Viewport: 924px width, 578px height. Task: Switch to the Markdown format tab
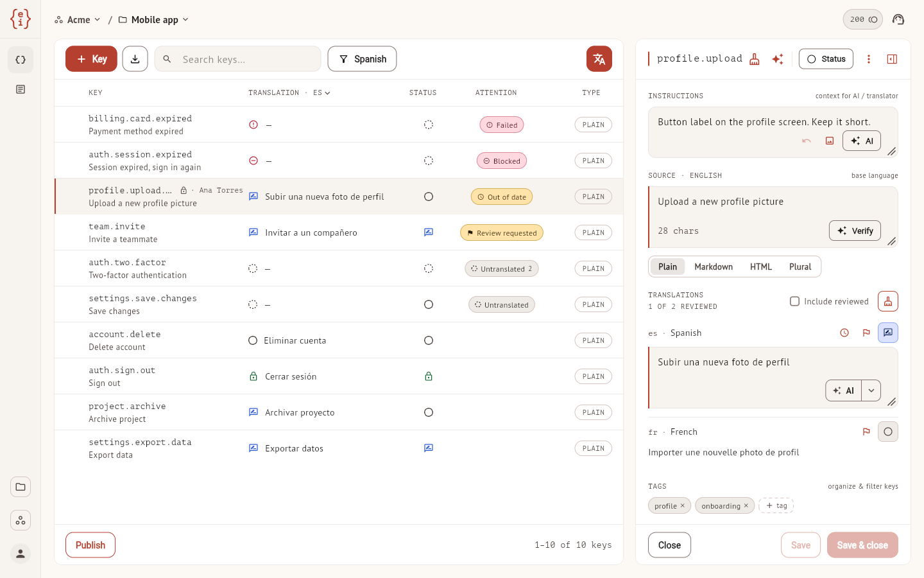[x=714, y=267]
